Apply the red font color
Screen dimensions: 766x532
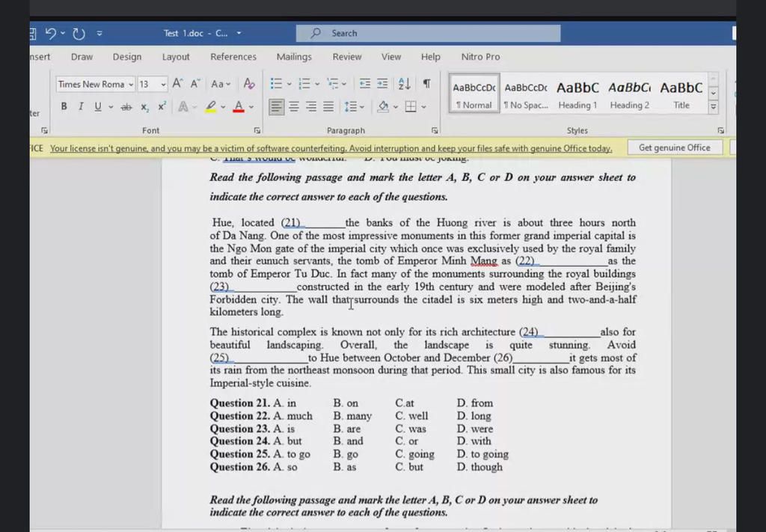(x=239, y=106)
